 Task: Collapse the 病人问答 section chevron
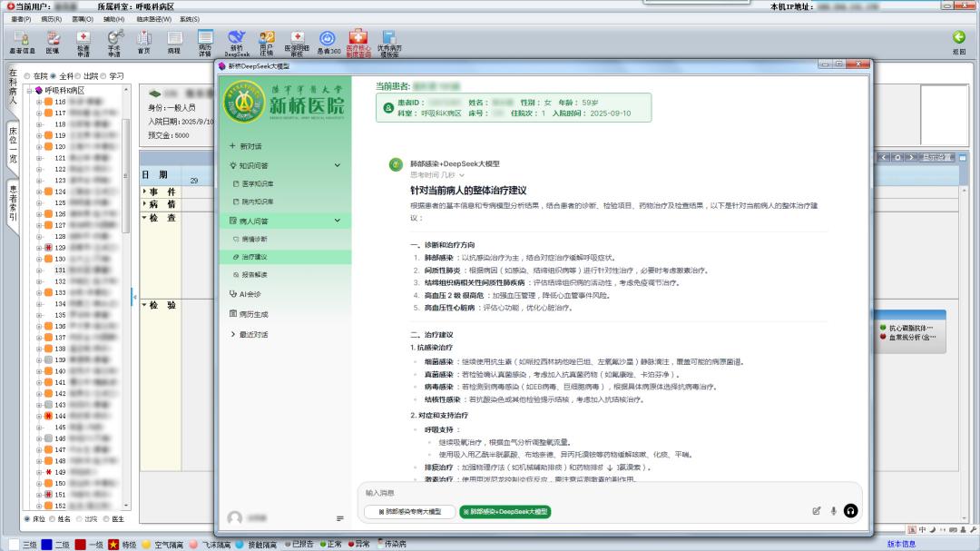click(x=338, y=221)
